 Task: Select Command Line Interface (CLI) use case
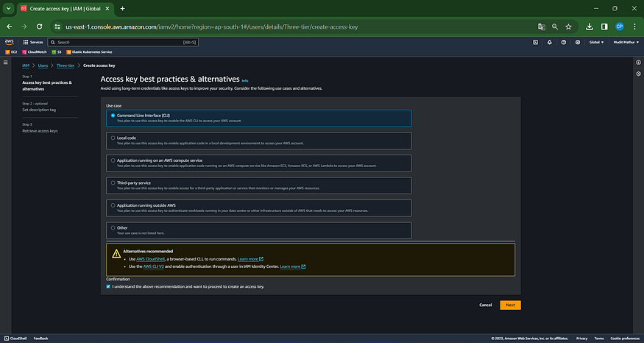coord(259,119)
